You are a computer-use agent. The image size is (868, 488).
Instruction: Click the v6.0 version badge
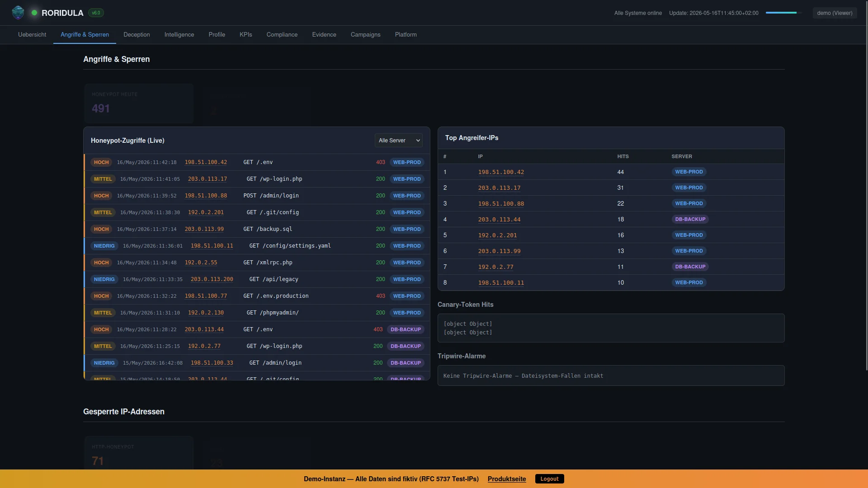(96, 13)
